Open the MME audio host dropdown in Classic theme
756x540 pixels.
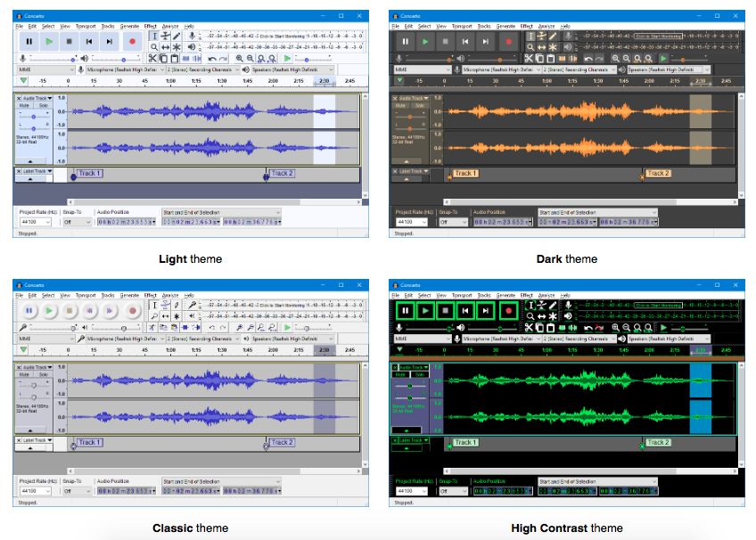point(43,339)
